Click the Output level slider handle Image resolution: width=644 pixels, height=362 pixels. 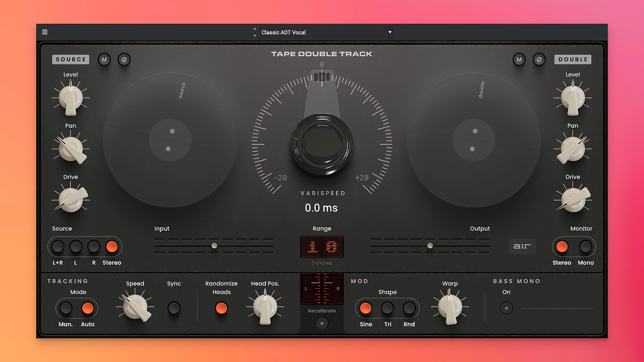430,246
